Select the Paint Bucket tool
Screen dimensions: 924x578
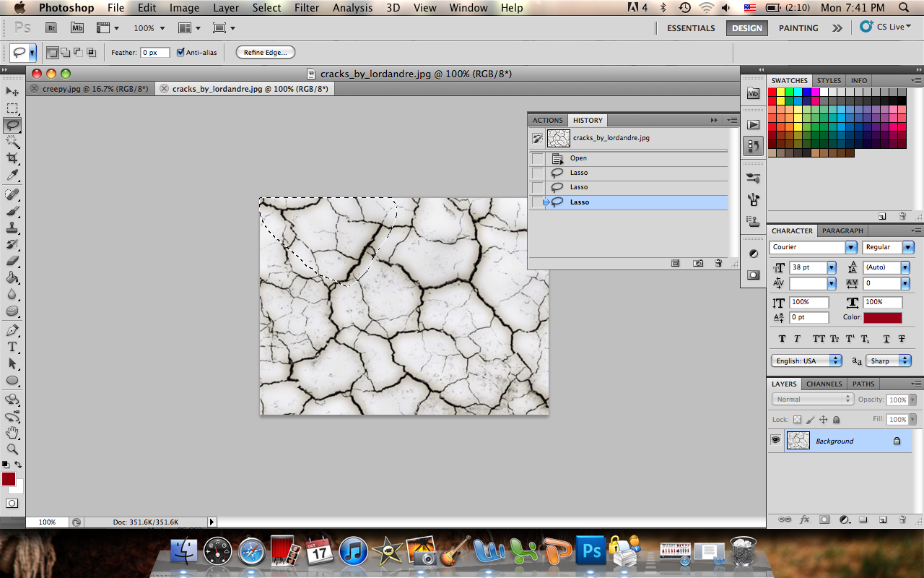coord(12,277)
